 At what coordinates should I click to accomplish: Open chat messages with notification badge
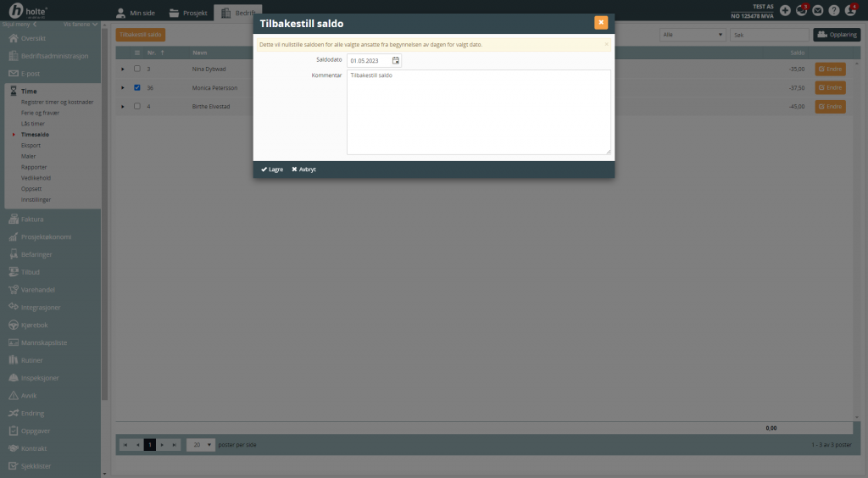pyautogui.click(x=801, y=10)
